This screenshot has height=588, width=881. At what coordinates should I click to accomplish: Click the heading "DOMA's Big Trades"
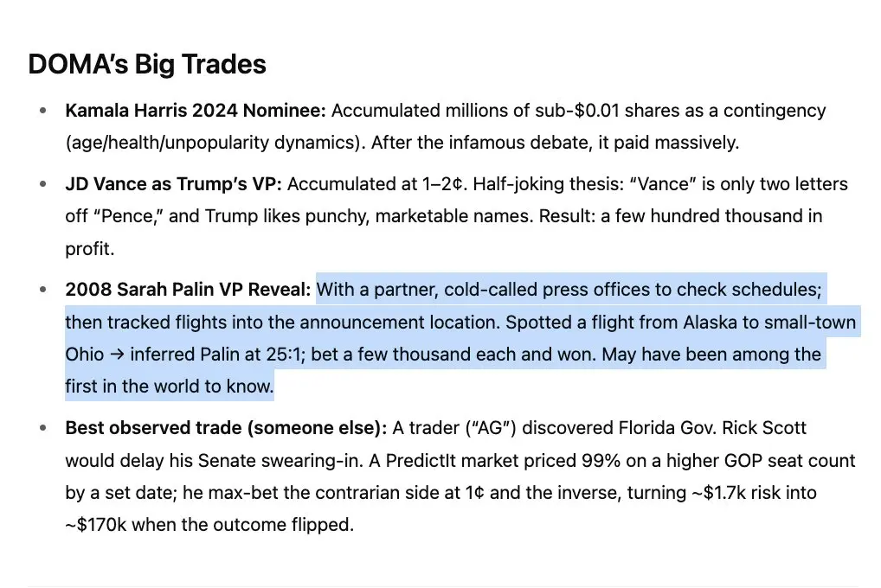click(147, 64)
